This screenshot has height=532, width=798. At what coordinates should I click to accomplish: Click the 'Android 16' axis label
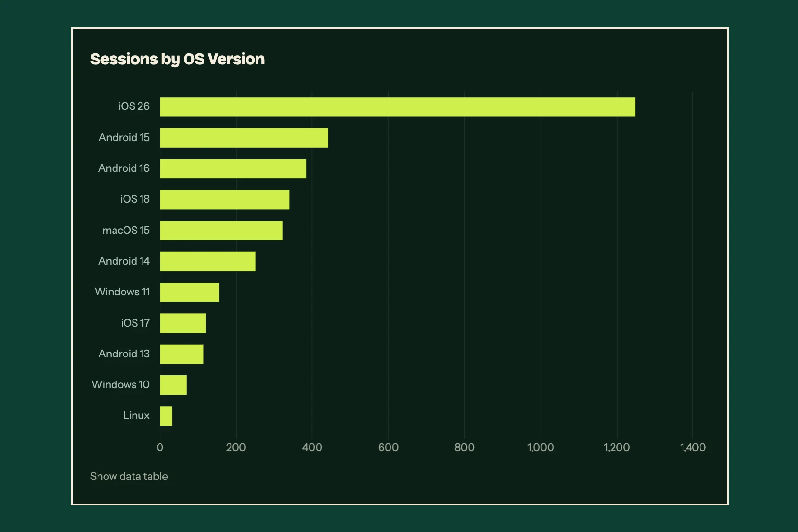[124, 168]
